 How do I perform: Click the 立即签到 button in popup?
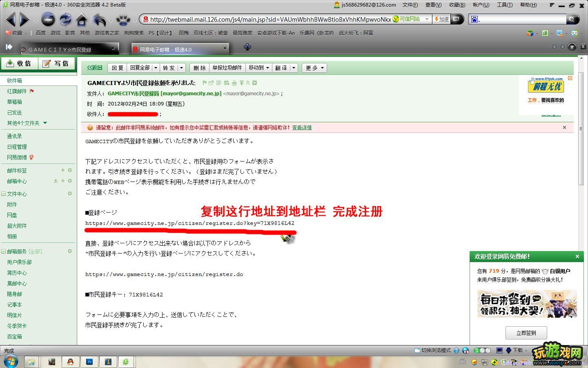[x=526, y=333]
